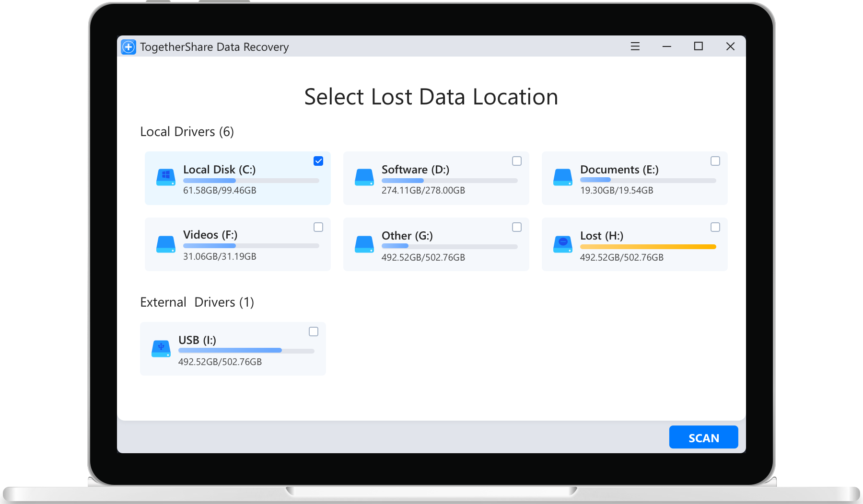Screen dimensions: 863x504
Task: Click the Other (G:) usage bar
Action: pyautogui.click(x=450, y=246)
